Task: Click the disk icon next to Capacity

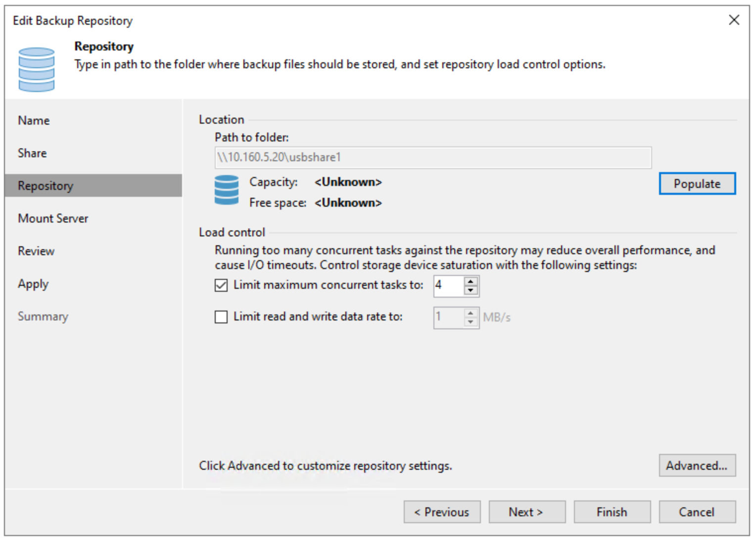Action: click(x=227, y=192)
